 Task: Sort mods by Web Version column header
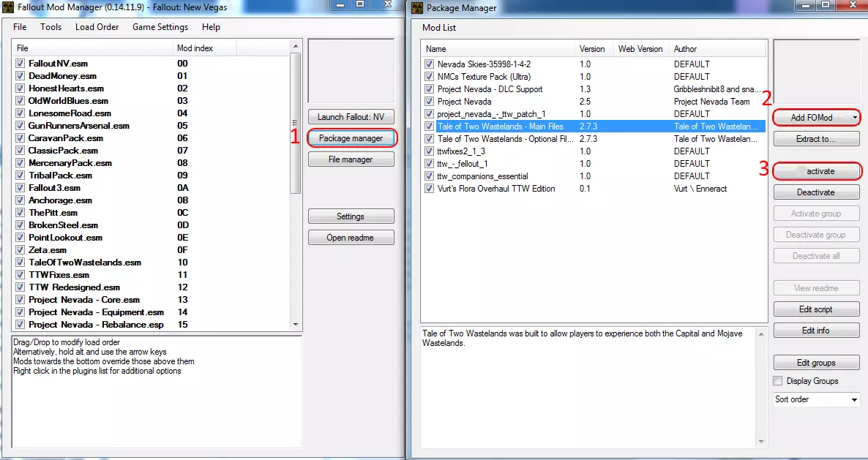[x=642, y=49]
